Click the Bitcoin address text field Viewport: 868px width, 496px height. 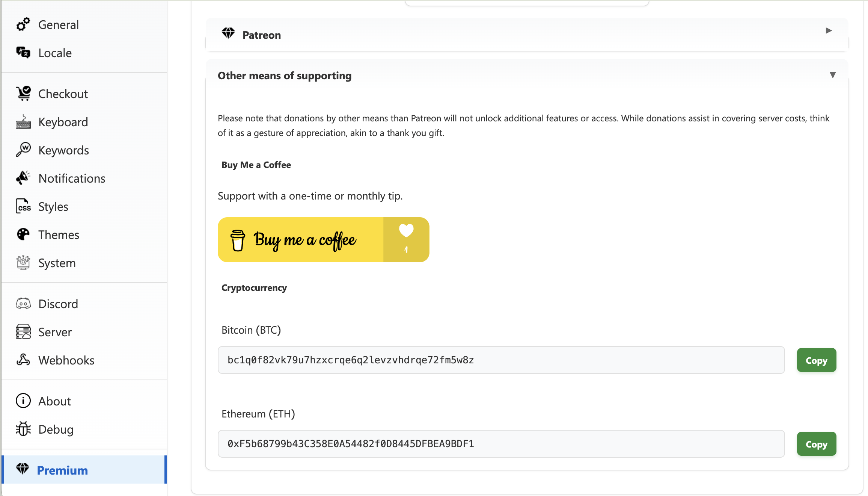[501, 360]
